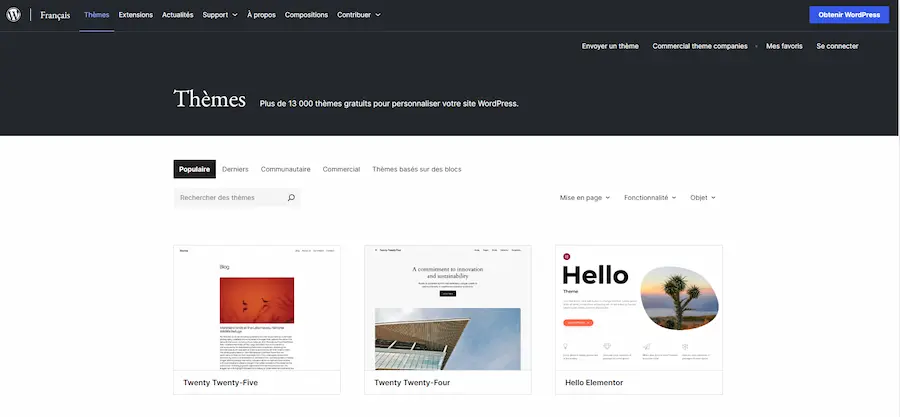900x417 pixels.
Task: Open Compositions in the top menu
Action: click(307, 15)
